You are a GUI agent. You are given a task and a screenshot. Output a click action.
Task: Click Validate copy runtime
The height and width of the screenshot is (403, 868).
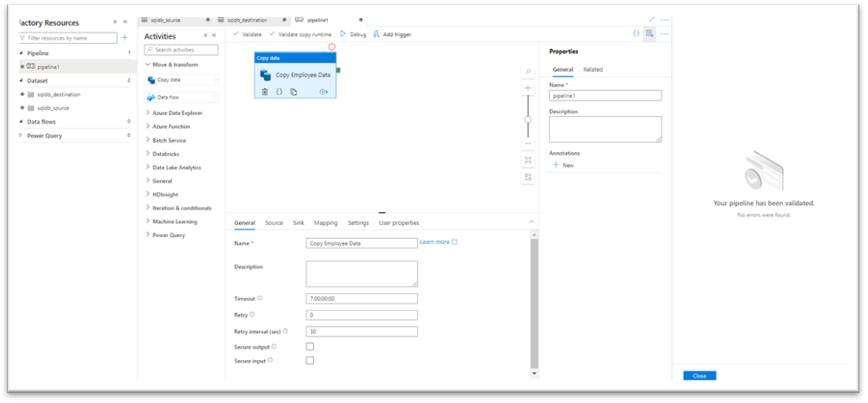click(x=300, y=34)
